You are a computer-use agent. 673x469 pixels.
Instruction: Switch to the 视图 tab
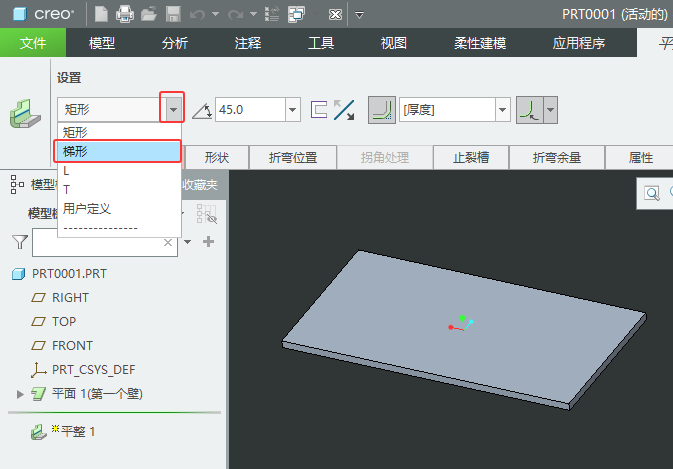(x=394, y=43)
